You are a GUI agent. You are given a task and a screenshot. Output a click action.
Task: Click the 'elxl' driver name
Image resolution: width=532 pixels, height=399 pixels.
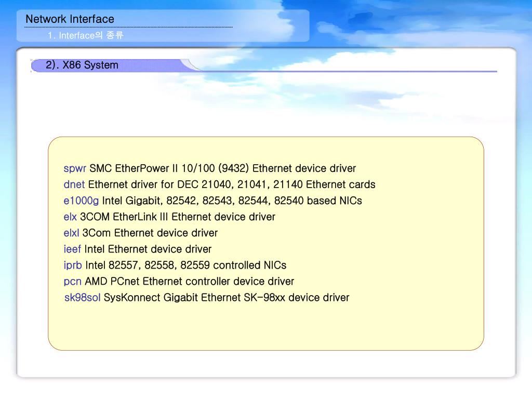point(71,233)
